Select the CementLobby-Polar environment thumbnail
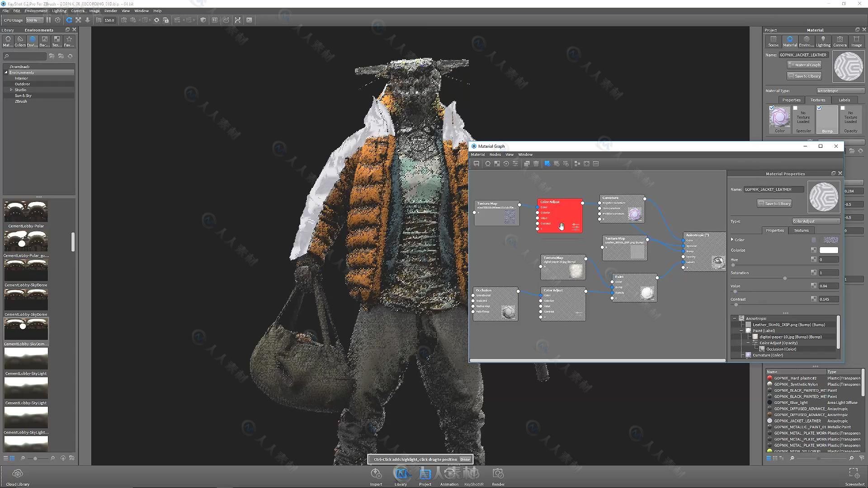The width and height of the screenshot is (868, 488). tap(26, 211)
